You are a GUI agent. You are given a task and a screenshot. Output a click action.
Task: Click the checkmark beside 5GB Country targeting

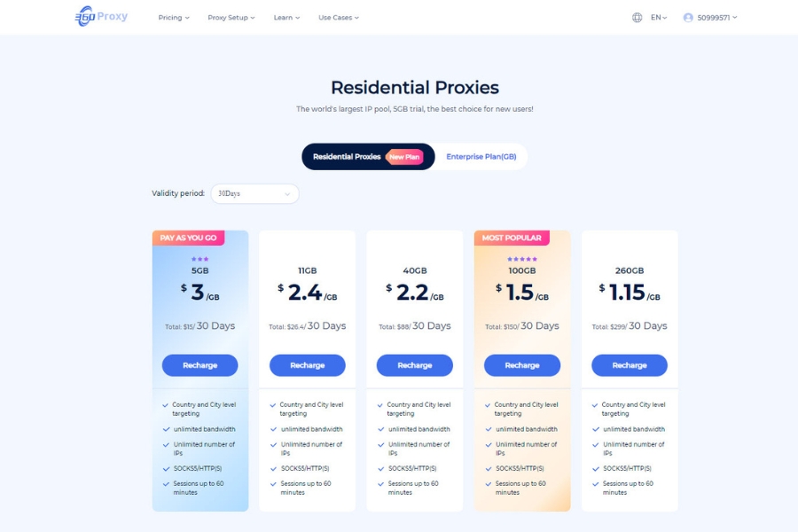tap(166, 406)
